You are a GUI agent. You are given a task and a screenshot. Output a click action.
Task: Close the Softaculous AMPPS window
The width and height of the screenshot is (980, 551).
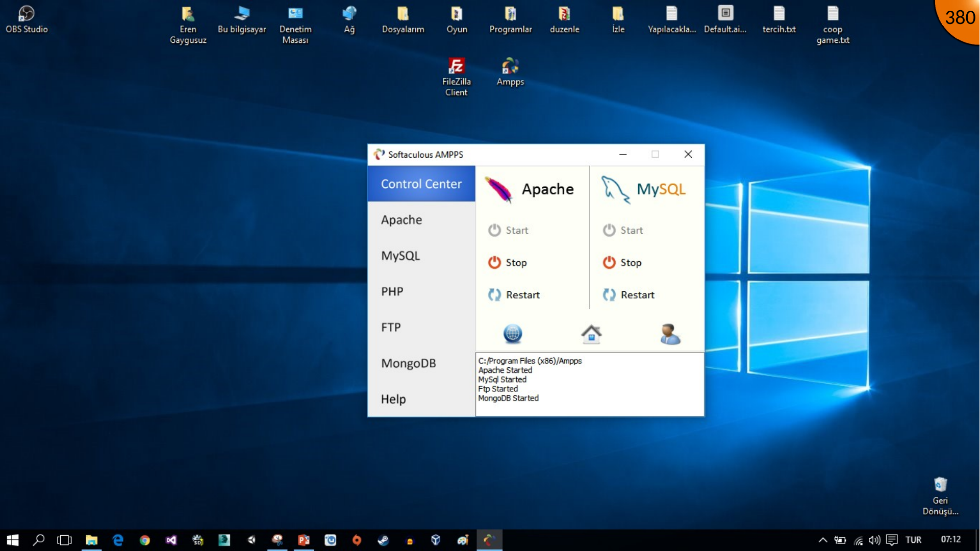(688, 154)
